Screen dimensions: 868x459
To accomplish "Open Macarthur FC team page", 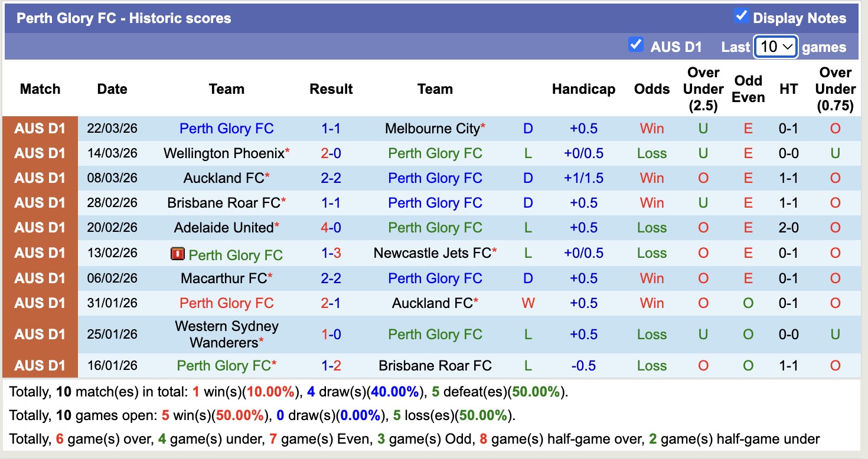I will [x=223, y=278].
